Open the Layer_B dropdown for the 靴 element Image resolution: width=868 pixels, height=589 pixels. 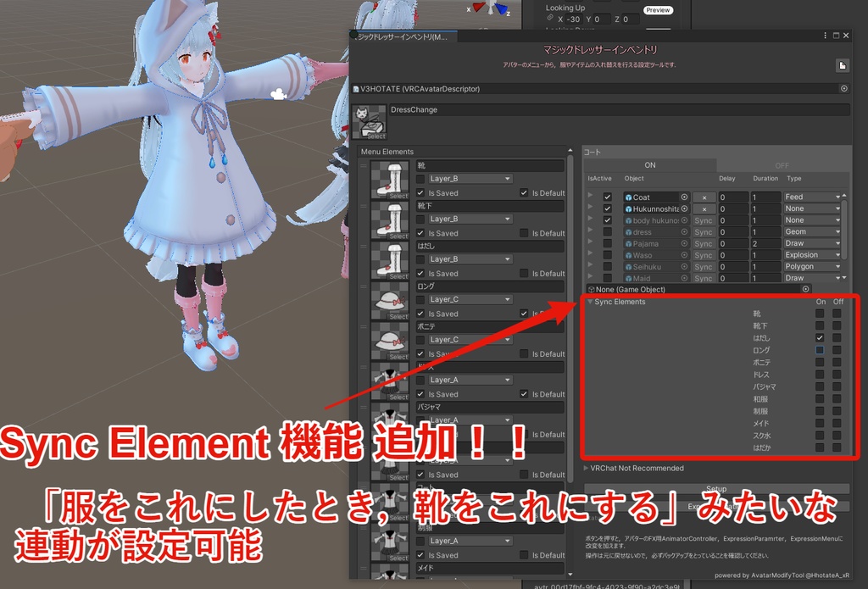tap(470, 179)
